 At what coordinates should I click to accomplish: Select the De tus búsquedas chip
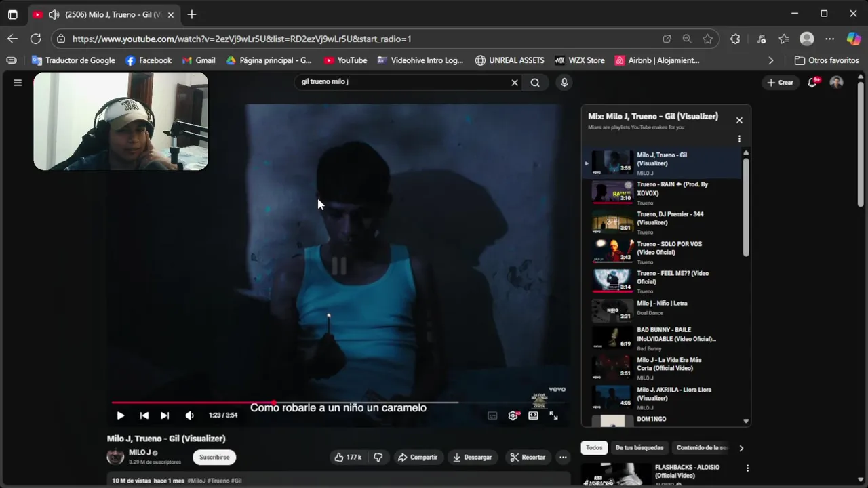(x=639, y=448)
